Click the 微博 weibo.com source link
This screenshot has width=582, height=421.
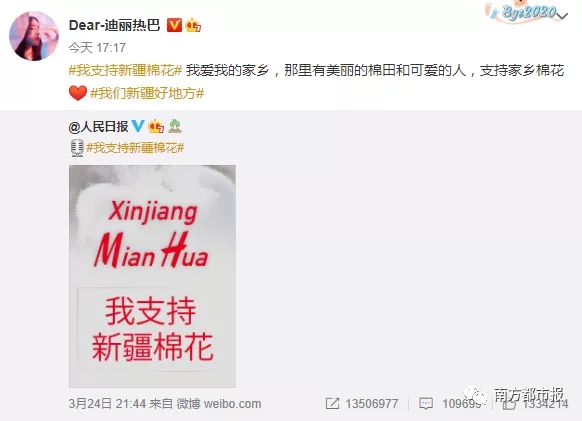[x=219, y=404]
